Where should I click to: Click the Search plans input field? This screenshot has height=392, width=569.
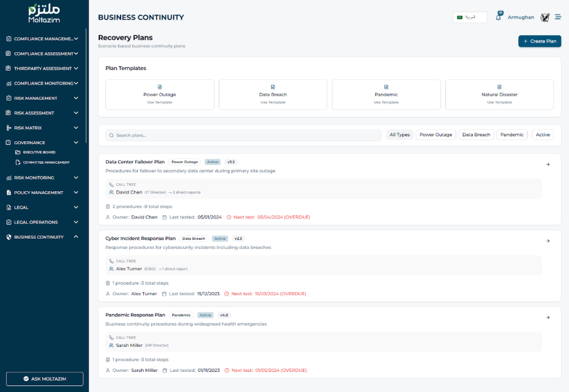(x=244, y=135)
